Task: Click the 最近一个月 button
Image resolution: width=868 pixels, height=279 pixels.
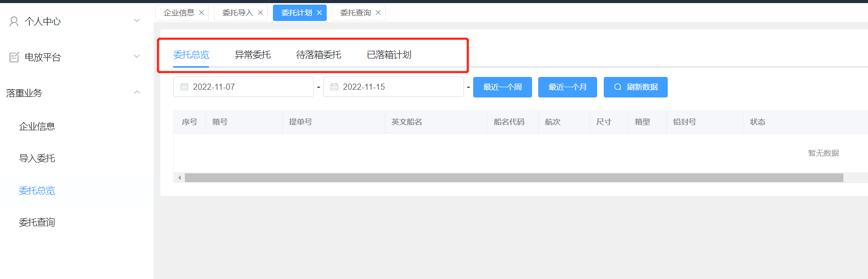Action: 567,87
